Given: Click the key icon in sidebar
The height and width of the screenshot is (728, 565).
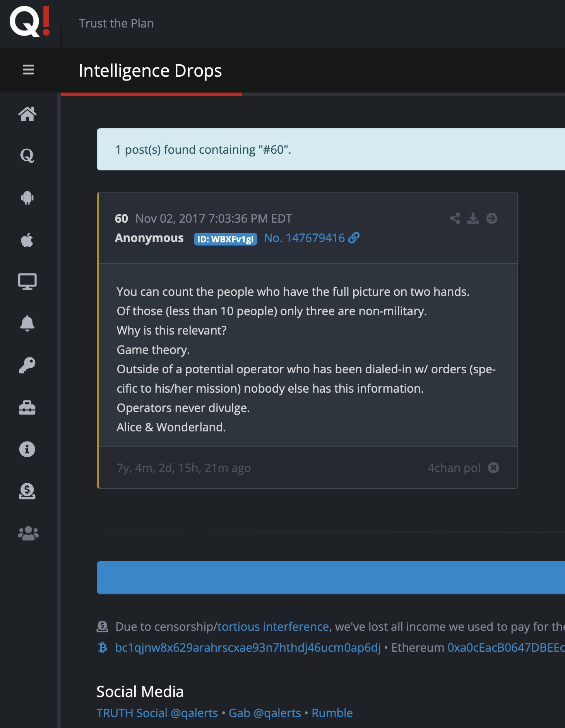Looking at the screenshot, I should point(27,365).
